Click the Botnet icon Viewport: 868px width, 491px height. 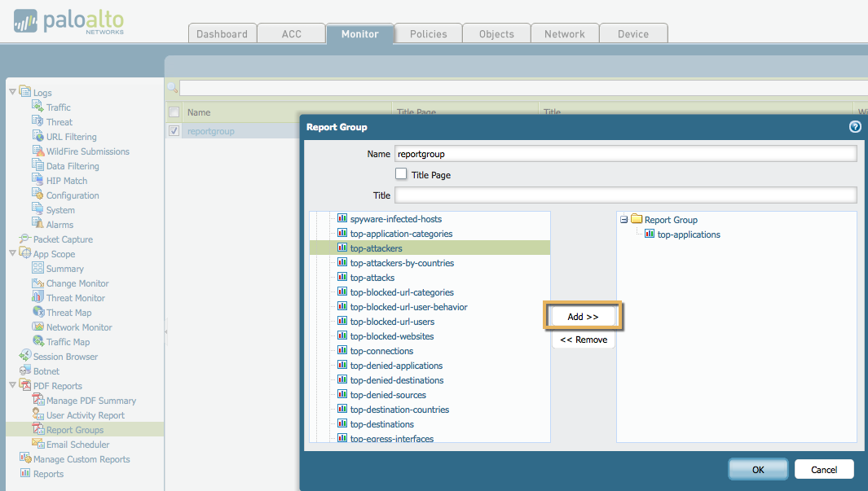click(x=24, y=370)
